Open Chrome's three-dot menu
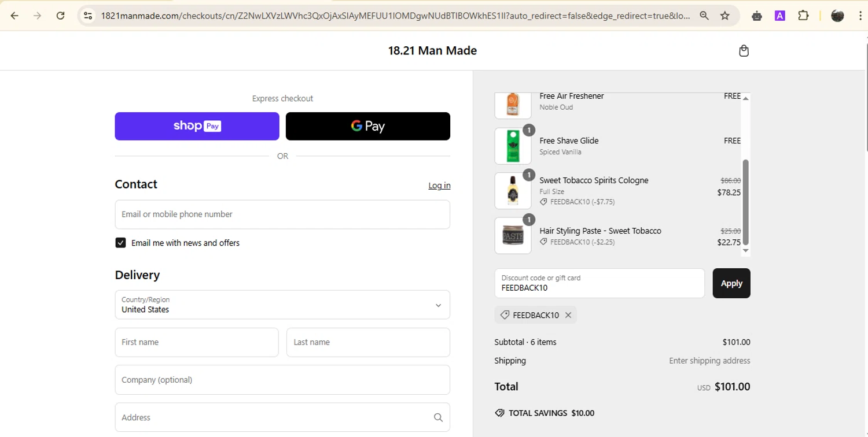Viewport: 868px width, 437px height. (x=860, y=16)
